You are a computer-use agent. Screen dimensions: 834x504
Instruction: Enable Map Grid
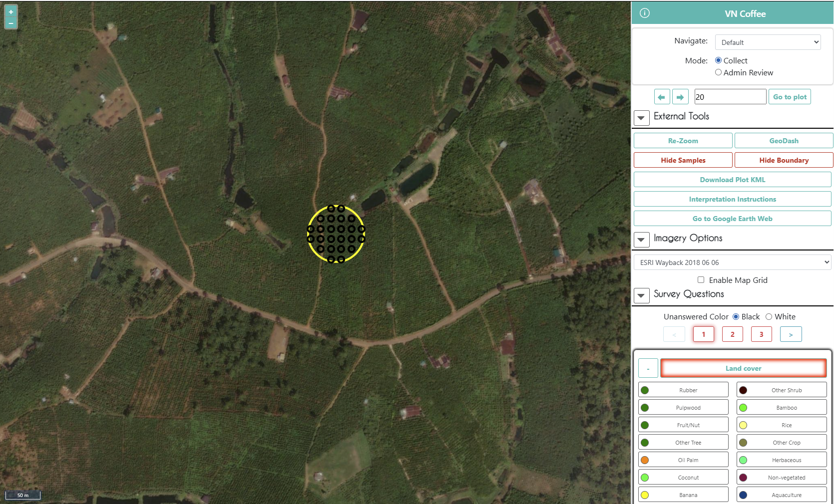click(701, 280)
